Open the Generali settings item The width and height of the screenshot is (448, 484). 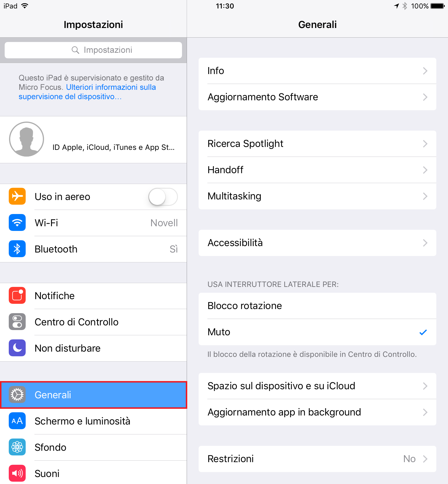[93, 395]
